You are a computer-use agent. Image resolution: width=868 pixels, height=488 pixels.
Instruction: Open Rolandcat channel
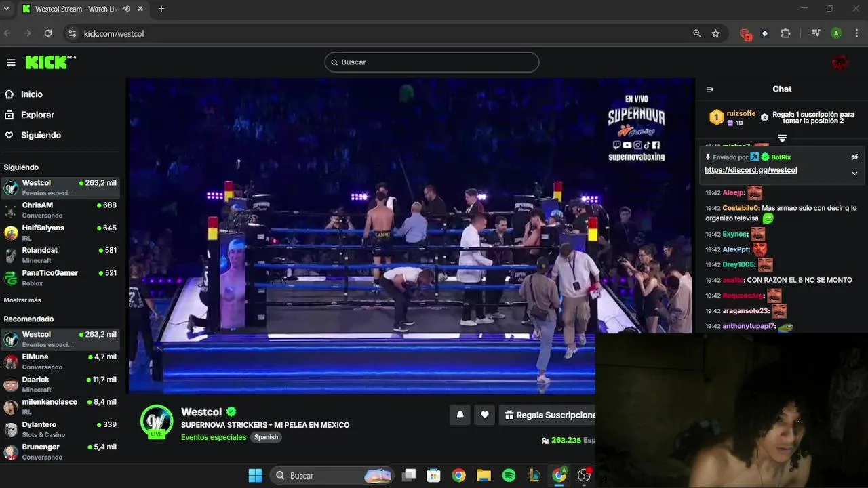click(x=61, y=255)
